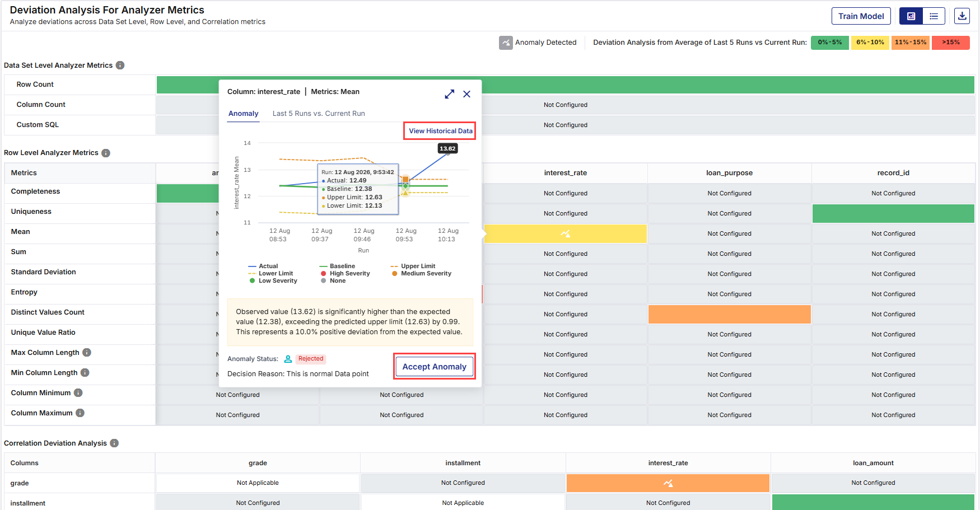Image resolution: width=980 pixels, height=510 pixels.
Task: Click the yellow Mean cell for interest_rate
Action: tap(566, 234)
